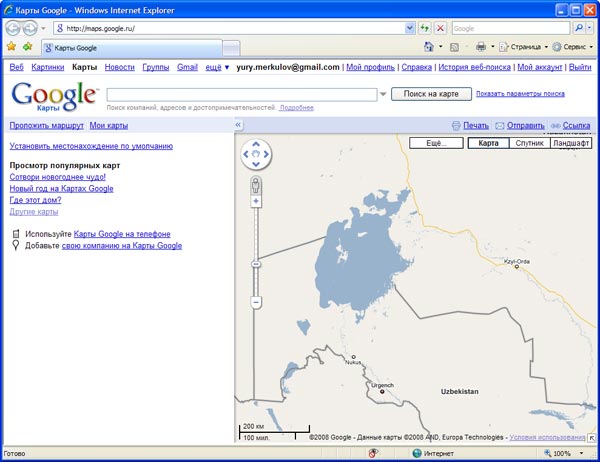Zoom out with the minus button
600x462 pixels.
pos(256,302)
